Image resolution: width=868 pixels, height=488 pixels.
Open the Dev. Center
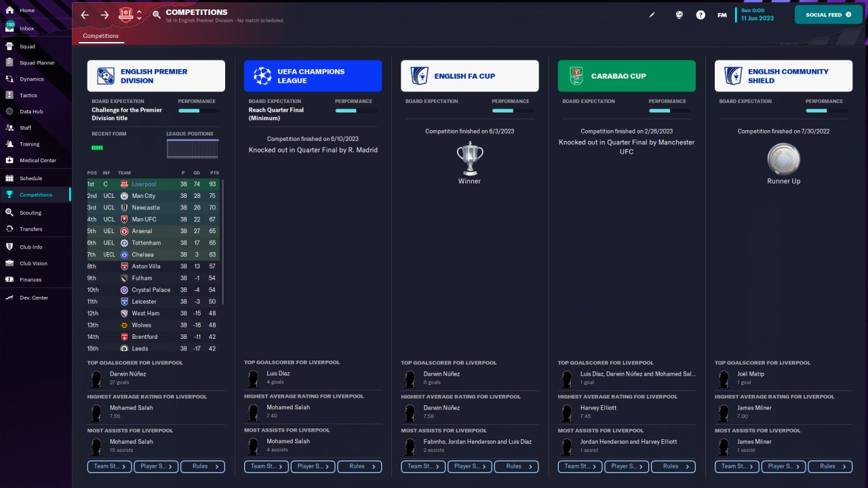35,298
